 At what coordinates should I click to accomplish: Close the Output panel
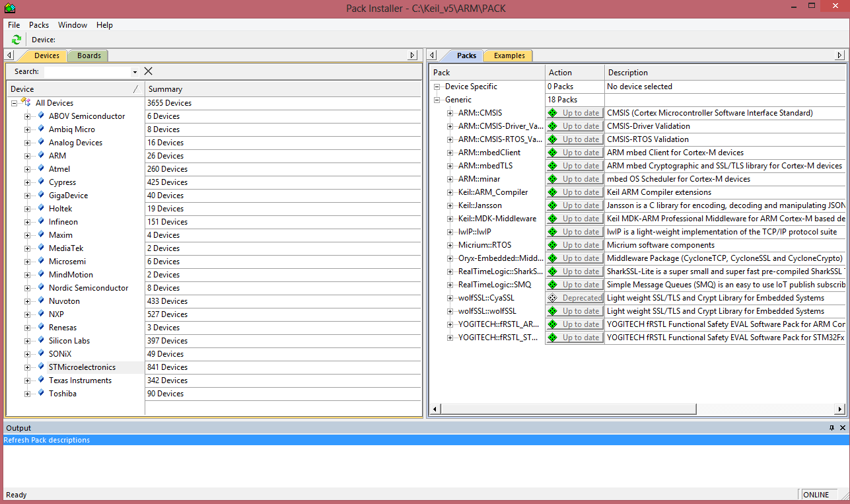coord(842,428)
